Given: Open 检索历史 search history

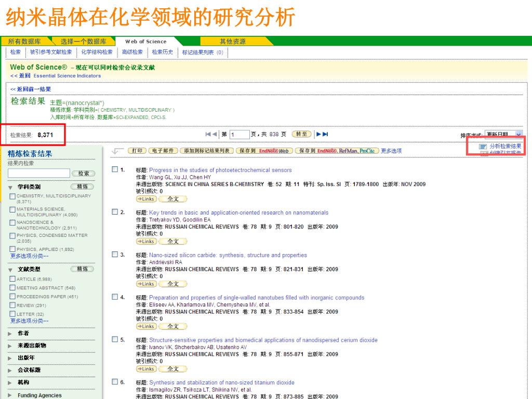Looking at the screenshot, I should tap(163, 52).
